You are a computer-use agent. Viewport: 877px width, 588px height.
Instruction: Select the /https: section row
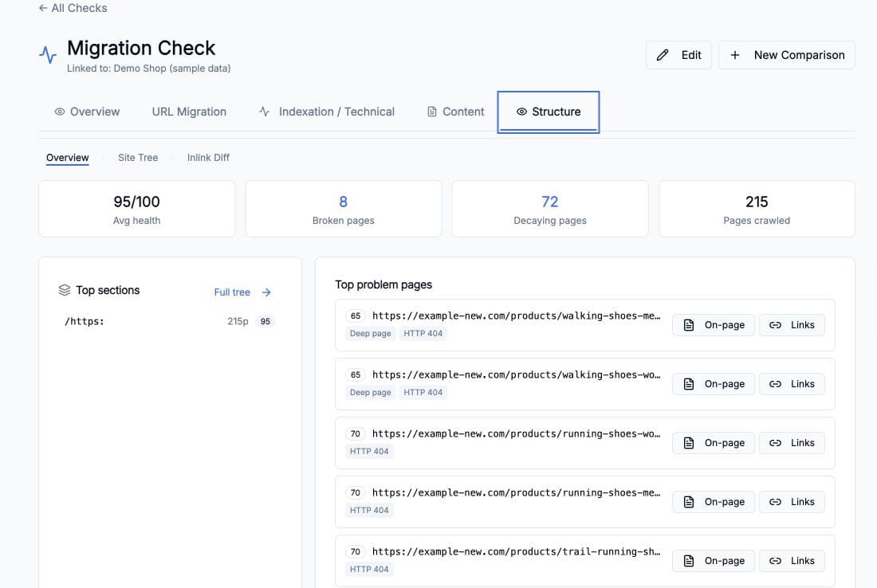click(x=170, y=321)
